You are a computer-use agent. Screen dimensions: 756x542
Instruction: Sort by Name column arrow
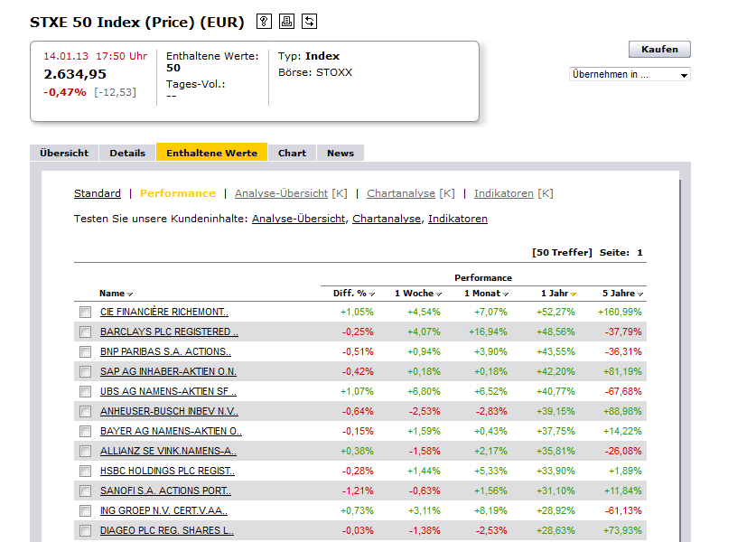click(130, 294)
